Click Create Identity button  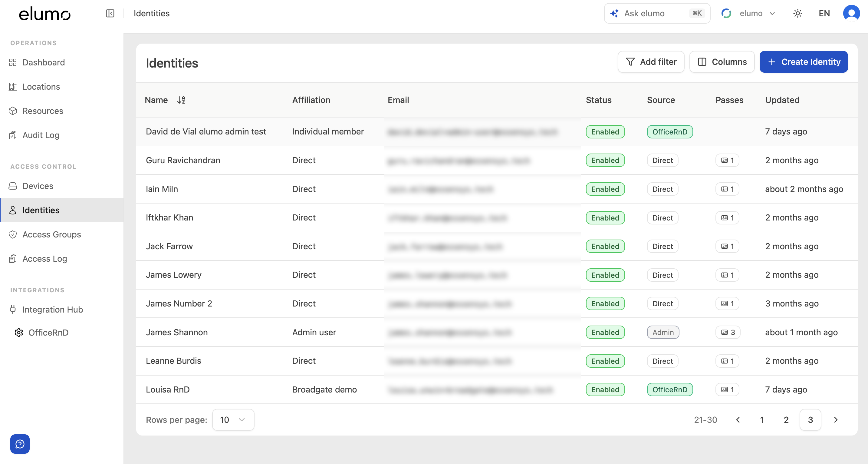(804, 62)
